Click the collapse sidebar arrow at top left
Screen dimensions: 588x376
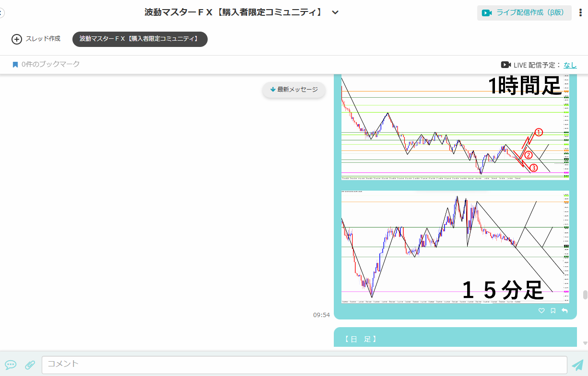pos(1,13)
